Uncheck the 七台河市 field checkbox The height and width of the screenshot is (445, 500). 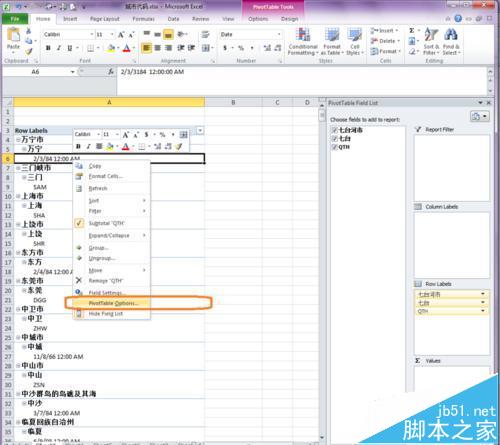[x=335, y=130]
